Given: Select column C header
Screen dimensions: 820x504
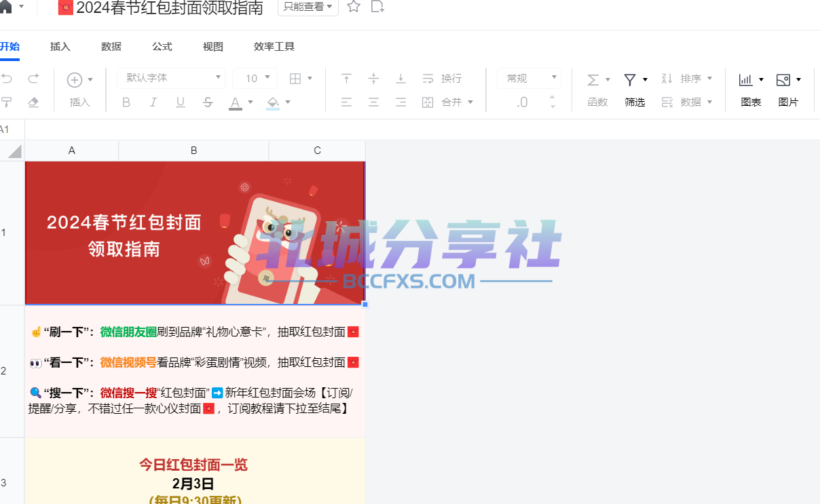Looking at the screenshot, I should coord(318,151).
